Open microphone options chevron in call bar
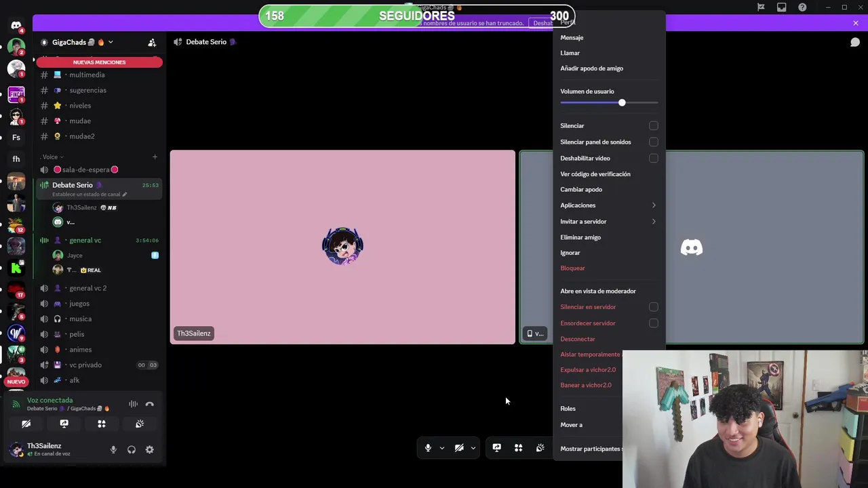This screenshot has width=868, height=488. tap(441, 448)
